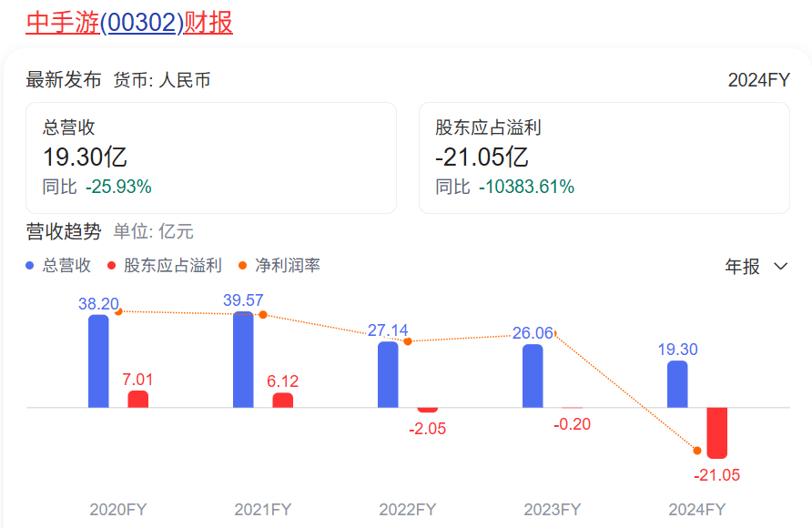The height and width of the screenshot is (528, 812).
Task: Click the 2021FY red profit bar
Action: tap(283, 401)
